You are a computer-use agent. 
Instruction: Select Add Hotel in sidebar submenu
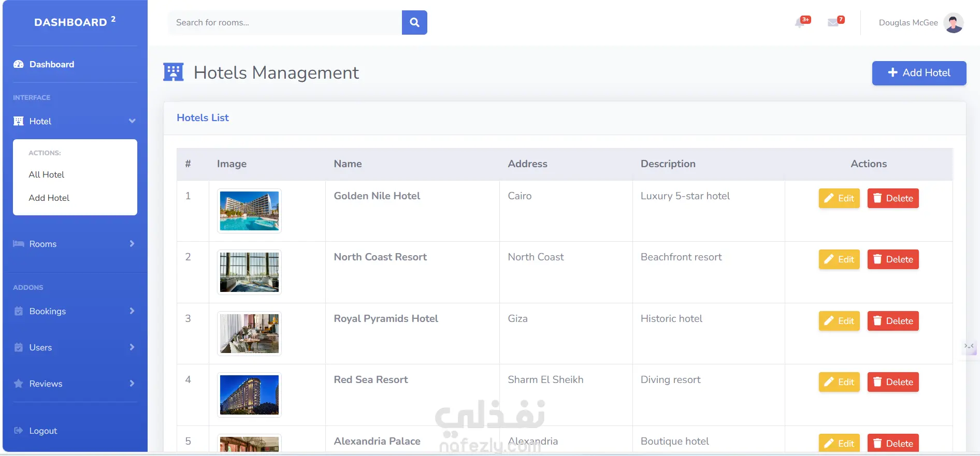tap(49, 198)
